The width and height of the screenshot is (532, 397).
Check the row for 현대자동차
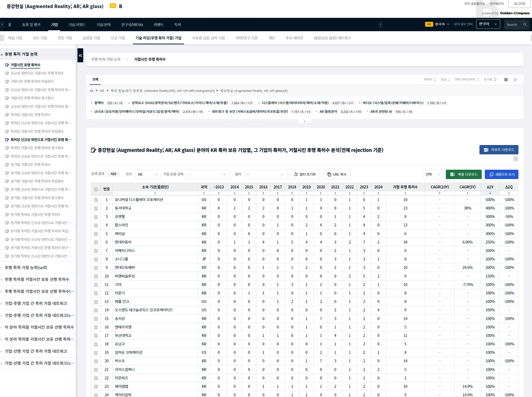96,242
